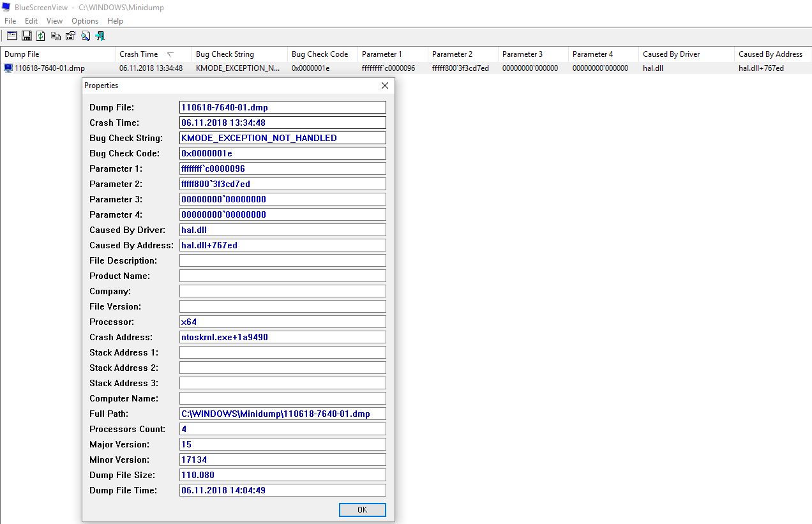Click the empty File Description field
Image resolution: width=812 pixels, height=524 pixels.
tap(283, 260)
